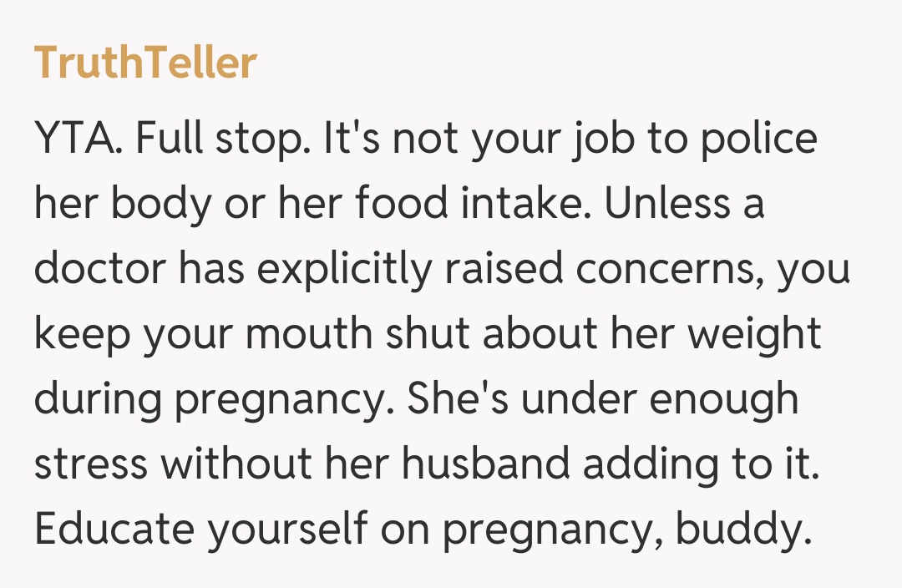Click the word "She's"
902x588 pixels.
459,399
